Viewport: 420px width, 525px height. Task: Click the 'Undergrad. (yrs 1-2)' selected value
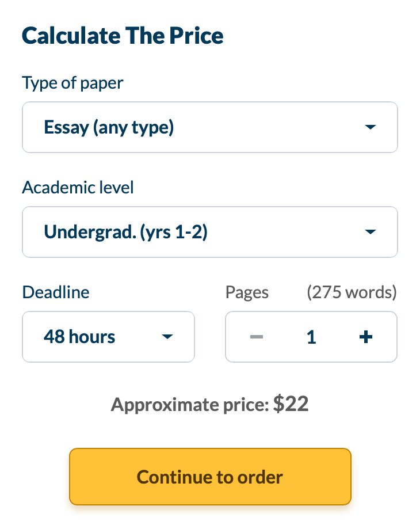[126, 232]
